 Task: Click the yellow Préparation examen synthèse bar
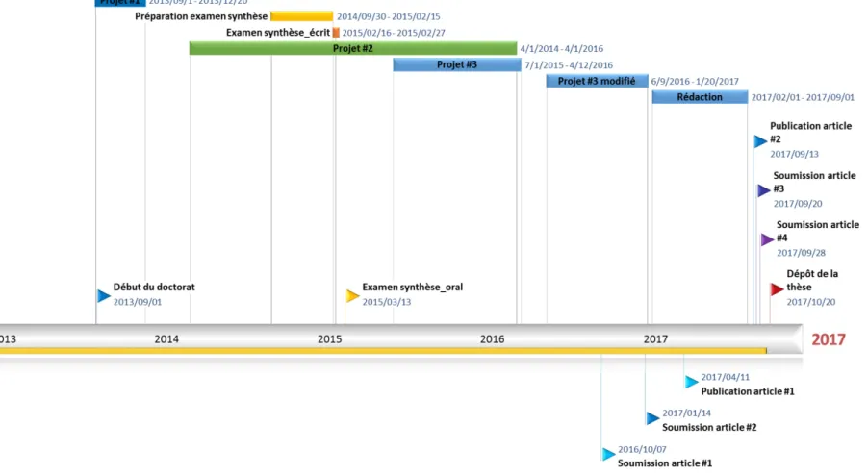[x=302, y=16]
